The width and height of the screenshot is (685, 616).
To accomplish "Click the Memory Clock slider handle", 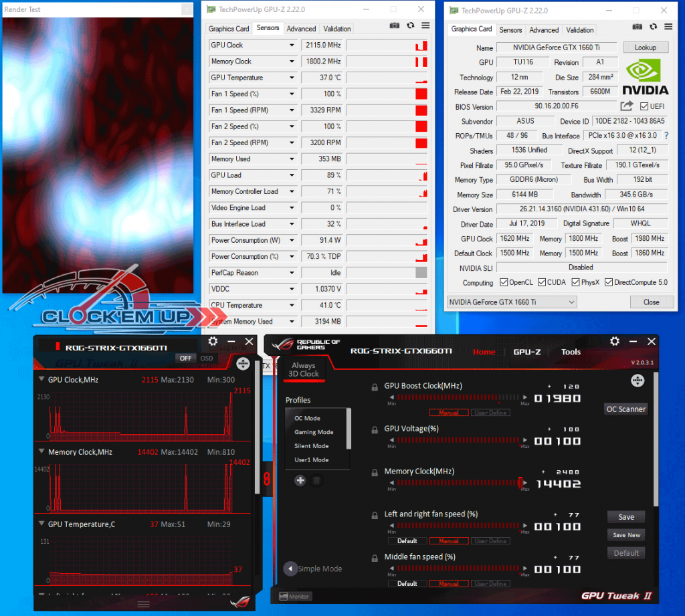I will tap(520, 482).
